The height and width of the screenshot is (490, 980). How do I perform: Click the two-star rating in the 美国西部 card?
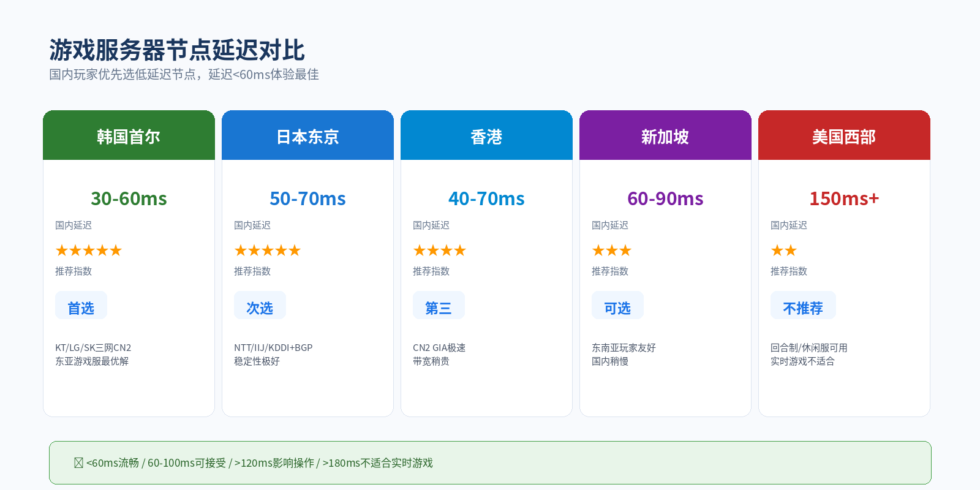point(784,251)
